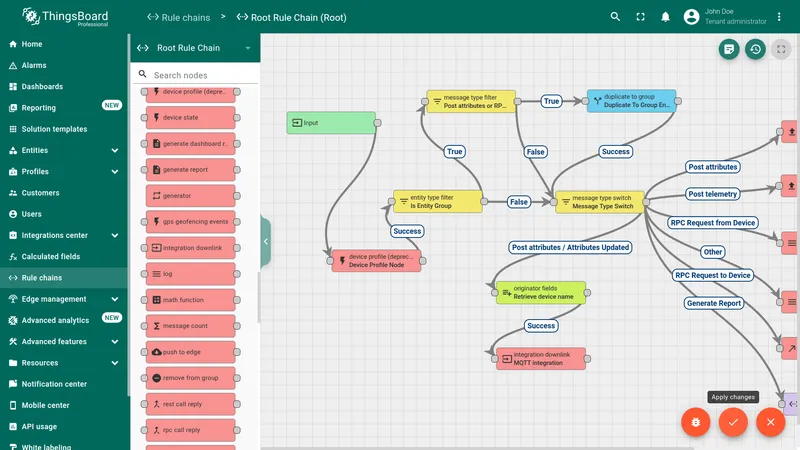Select push to edge node
The width and height of the screenshot is (800, 450).
click(x=190, y=352)
